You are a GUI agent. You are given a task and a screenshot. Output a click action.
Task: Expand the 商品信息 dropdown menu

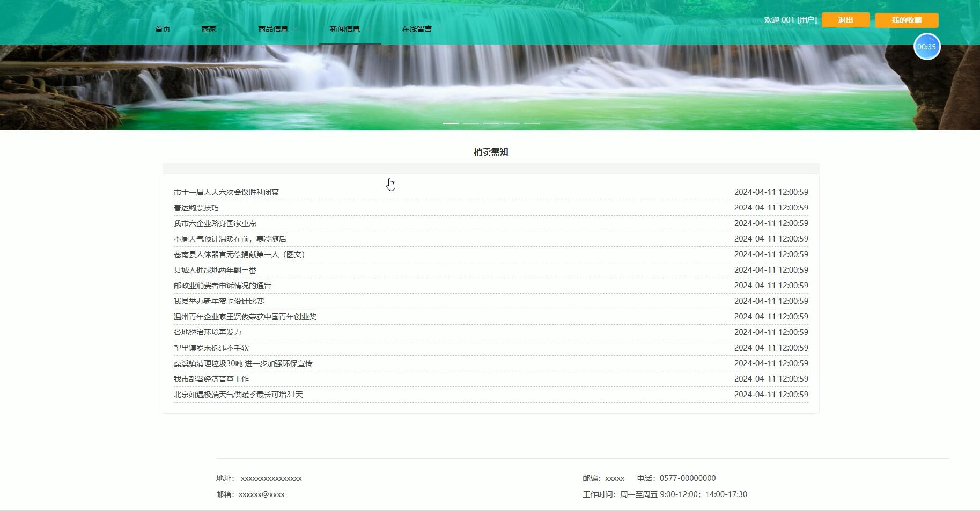pyautogui.click(x=272, y=29)
